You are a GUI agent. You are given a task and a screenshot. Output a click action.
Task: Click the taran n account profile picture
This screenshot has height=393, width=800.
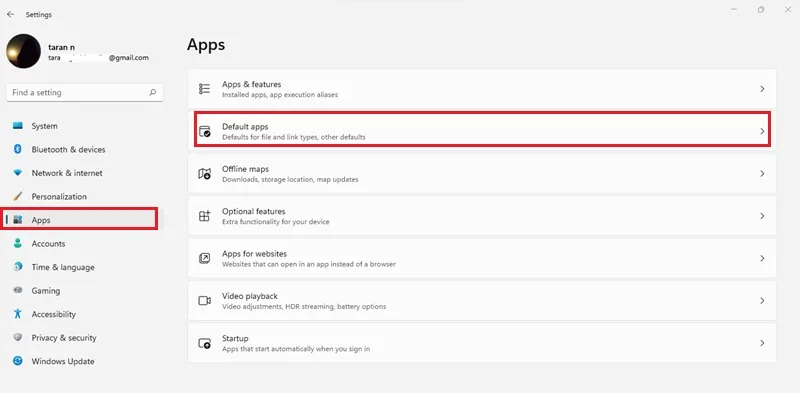click(x=23, y=51)
